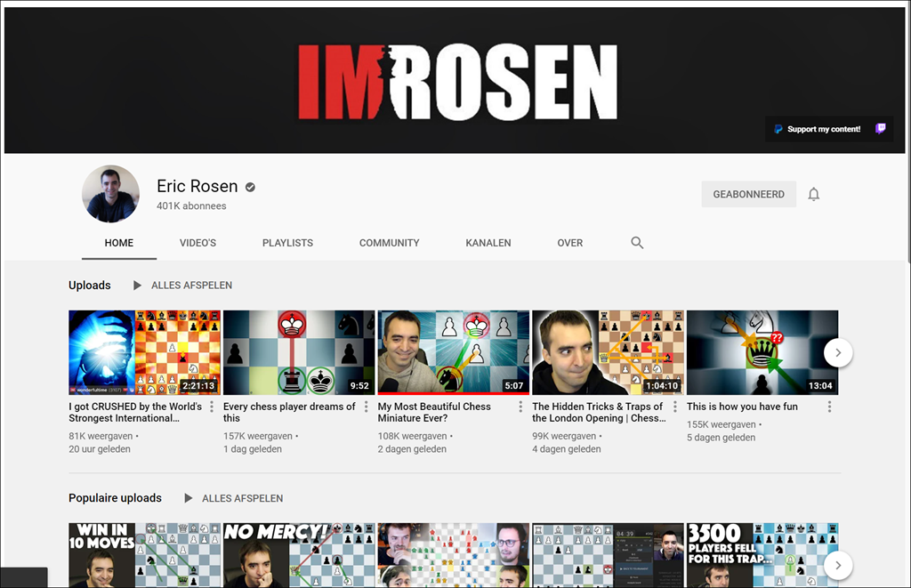Open title 'The Hidden Tricks & Traps of the London'
The width and height of the screenshot is (911, 588).
pyautogui.click(x=599, y=412)
